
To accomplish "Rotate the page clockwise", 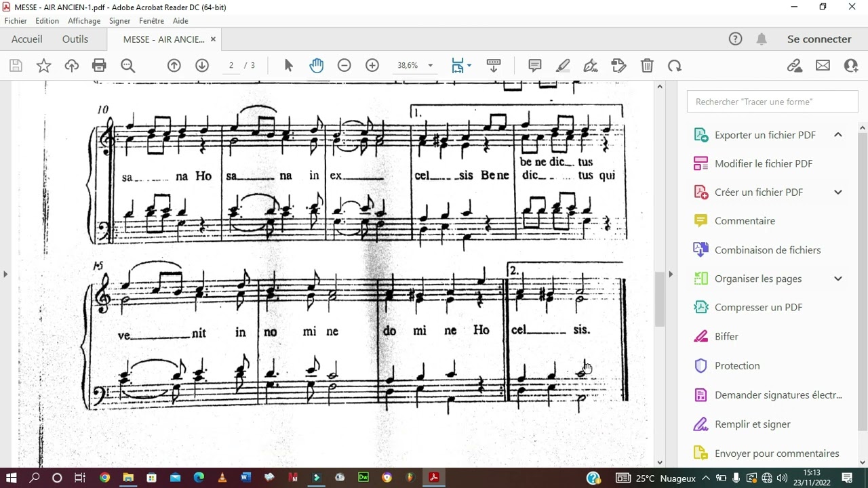I will coord(674,66).
